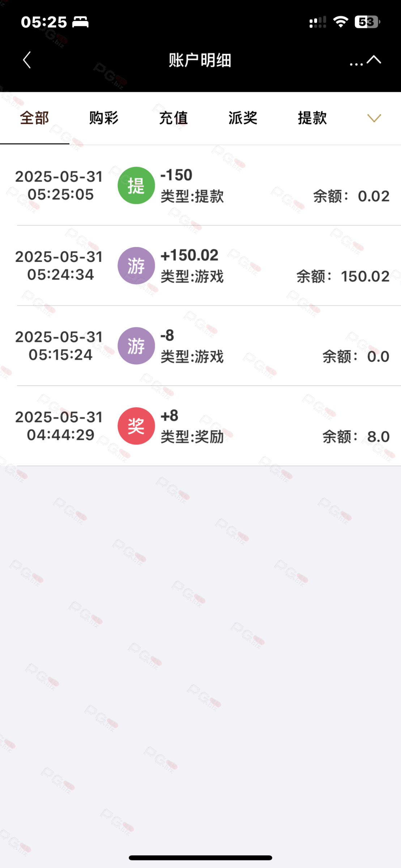
Task: Switch to the 购彩 tab
Action: coord(104,118)
